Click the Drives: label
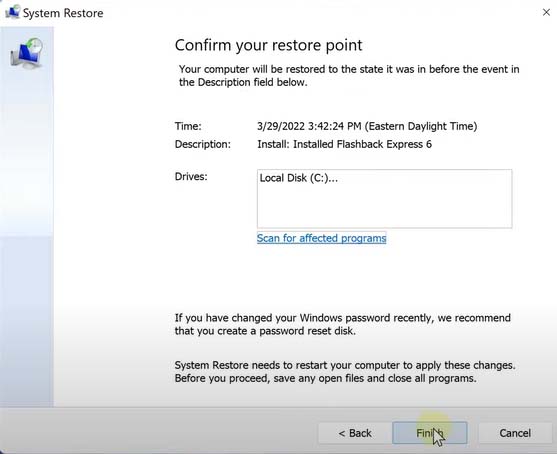Screen dimensions: 557x454 (191, 177)
